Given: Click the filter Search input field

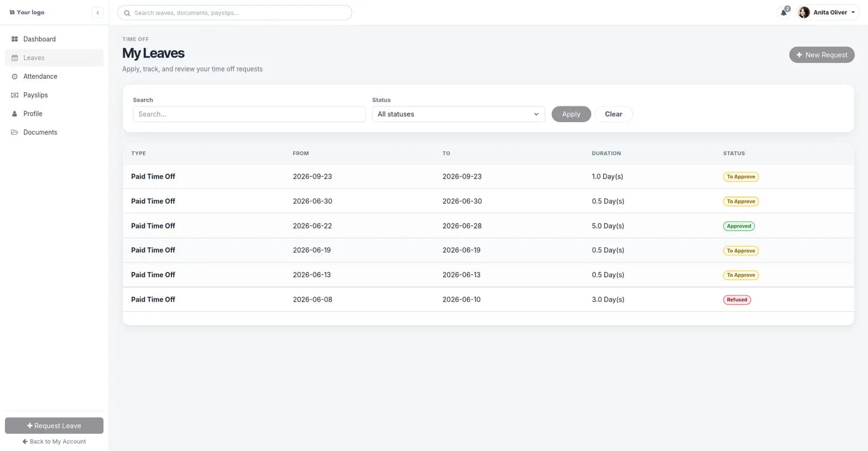Looking at the screenshot, I should [x=249, y=114].
